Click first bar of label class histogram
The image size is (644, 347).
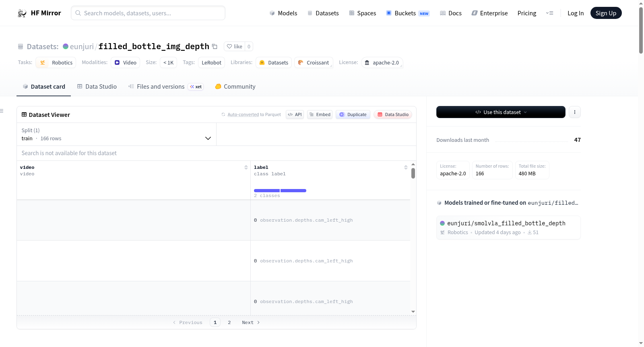(267, 191)
